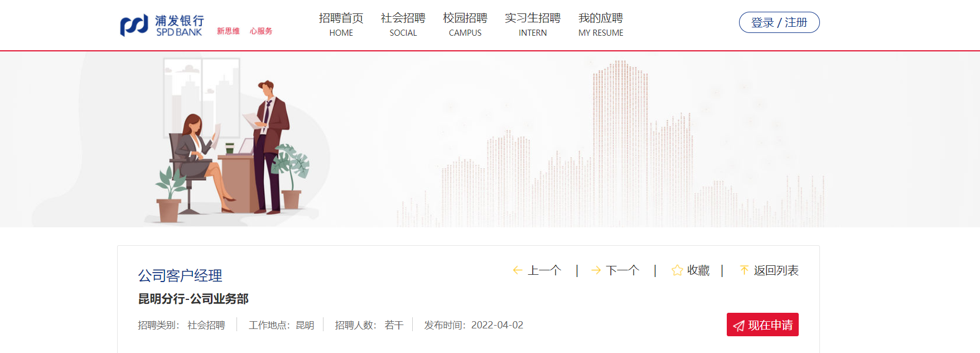
Task: Click the red 现在申请 button
Action: [762, 325]
